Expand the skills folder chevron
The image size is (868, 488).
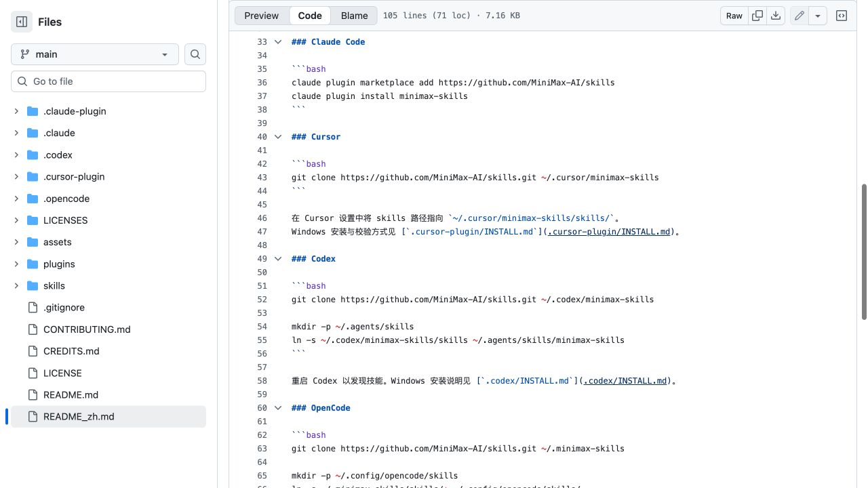coord(16,285)
